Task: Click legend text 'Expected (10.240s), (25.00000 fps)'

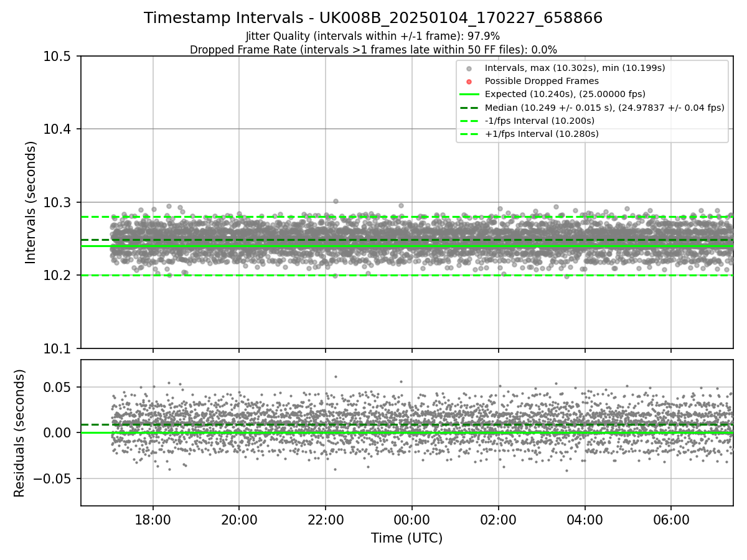Action: 565,94
